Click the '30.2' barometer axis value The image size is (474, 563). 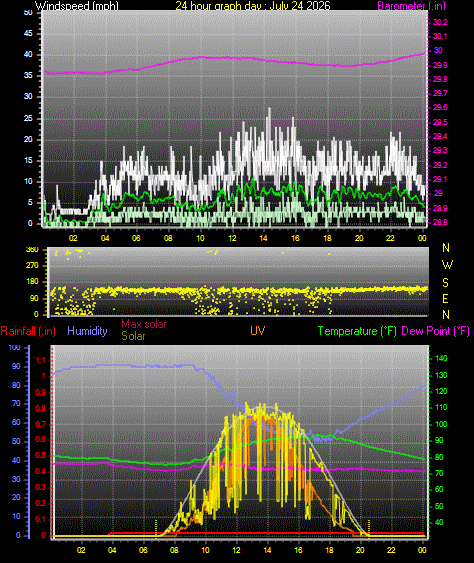(440, 22)
